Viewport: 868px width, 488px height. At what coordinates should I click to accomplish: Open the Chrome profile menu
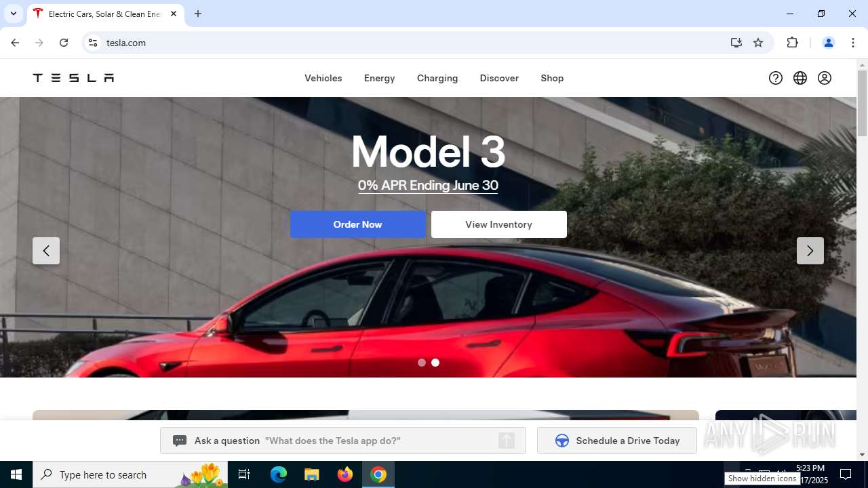(828, 43)
